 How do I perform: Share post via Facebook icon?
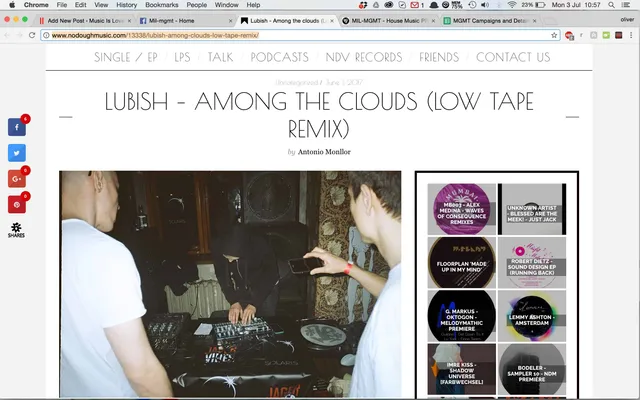tap(17, 127)
